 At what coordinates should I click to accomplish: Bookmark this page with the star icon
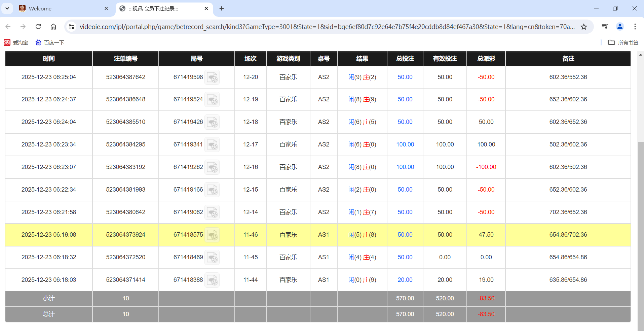584,26
